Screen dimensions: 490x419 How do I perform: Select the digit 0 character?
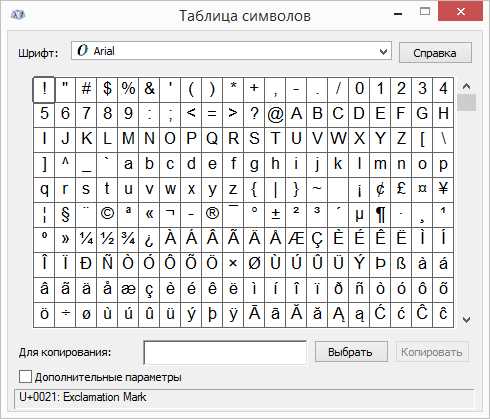point(359,90)
